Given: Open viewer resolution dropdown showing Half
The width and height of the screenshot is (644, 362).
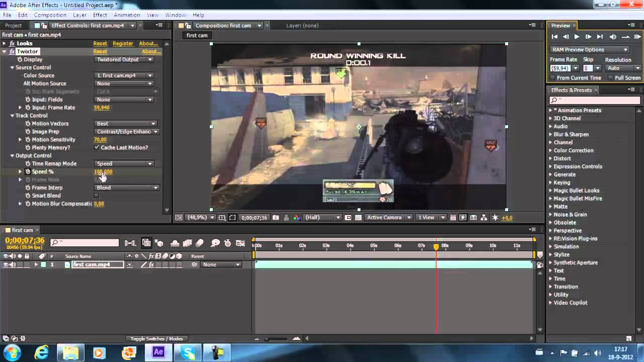Looking at the screenshot, I should click(x=323, y=218).
